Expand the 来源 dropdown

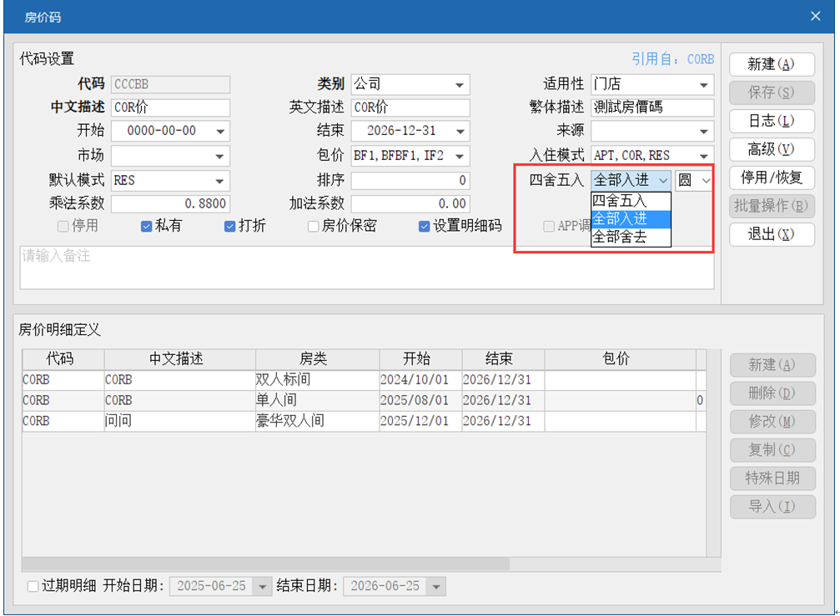(704, 131)
